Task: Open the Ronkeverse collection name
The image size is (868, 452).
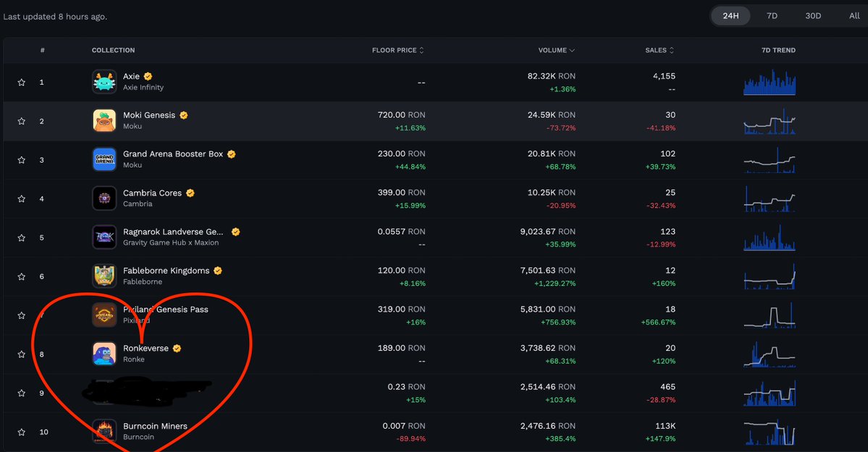Action: pyautogui.click(x=146, y=348)
